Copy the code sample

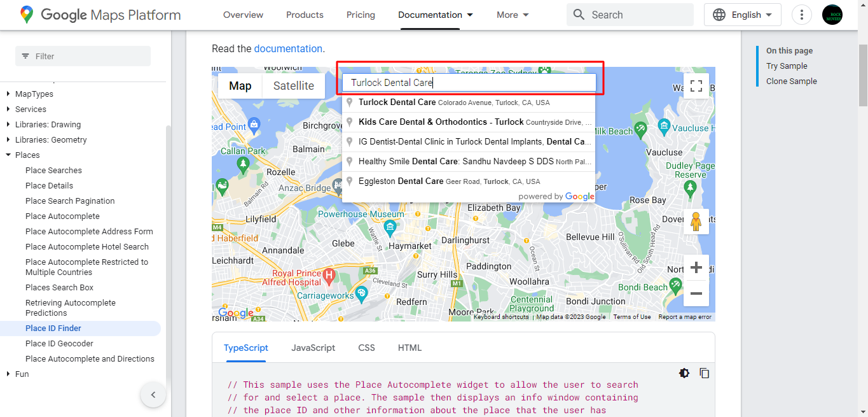coord(705,373)
